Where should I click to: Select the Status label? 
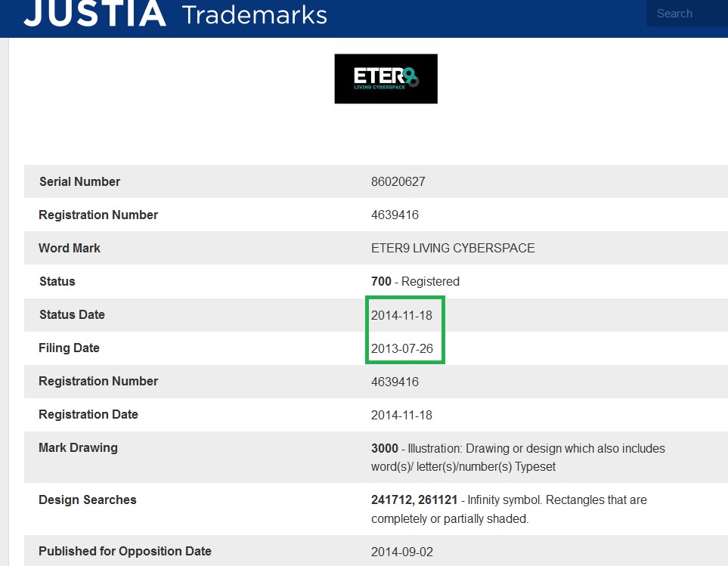(x=57, y=282)
